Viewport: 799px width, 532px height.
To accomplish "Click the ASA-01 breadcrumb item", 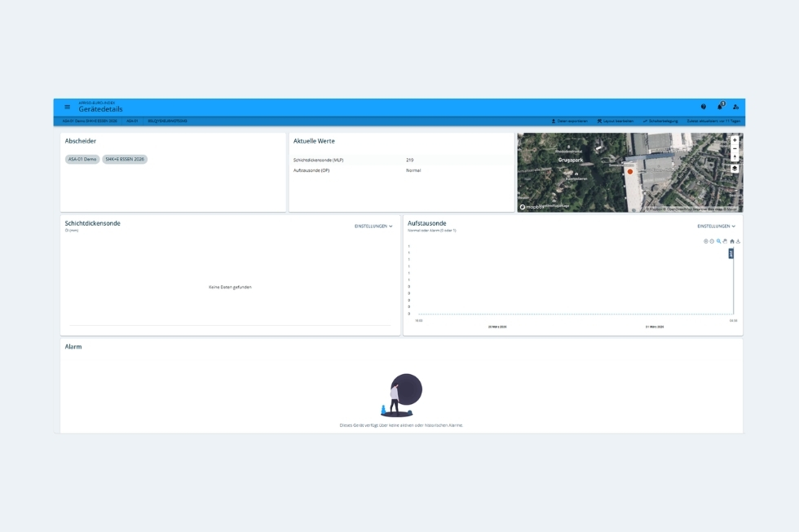I will (x=132, y=121).
